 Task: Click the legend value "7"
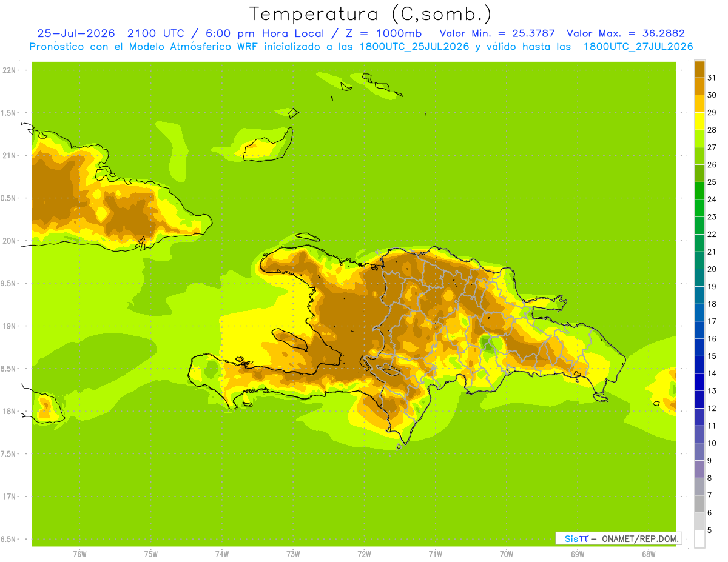710,495
